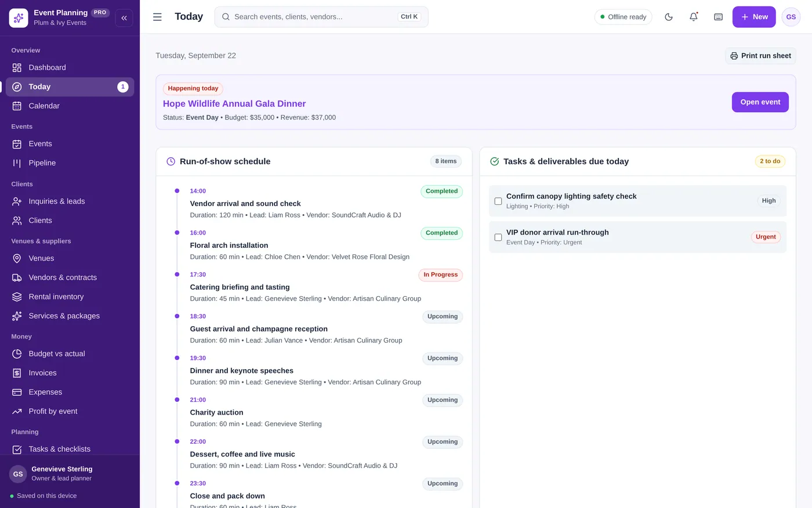
Task: Click the Rental inventory layers icon
Action: coord(17,297)
